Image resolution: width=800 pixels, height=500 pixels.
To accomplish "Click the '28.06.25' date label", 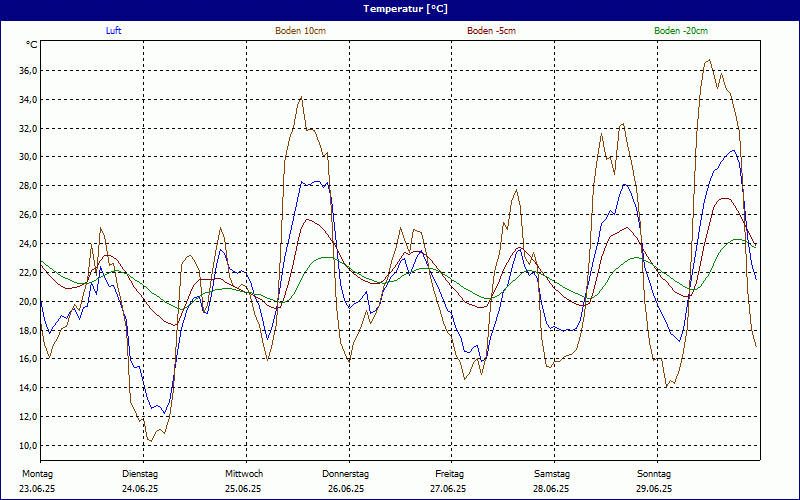I will (551, 489).
